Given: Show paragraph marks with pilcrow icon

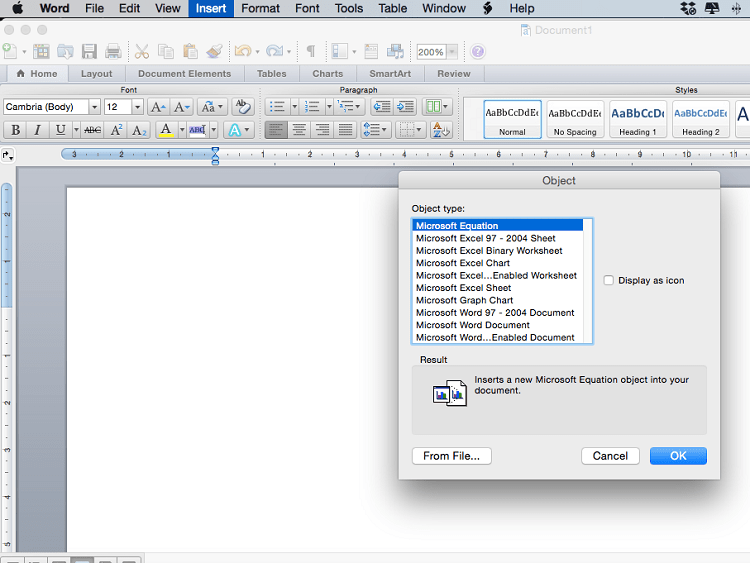Looking at the screenshot, I should pos(310,51).
